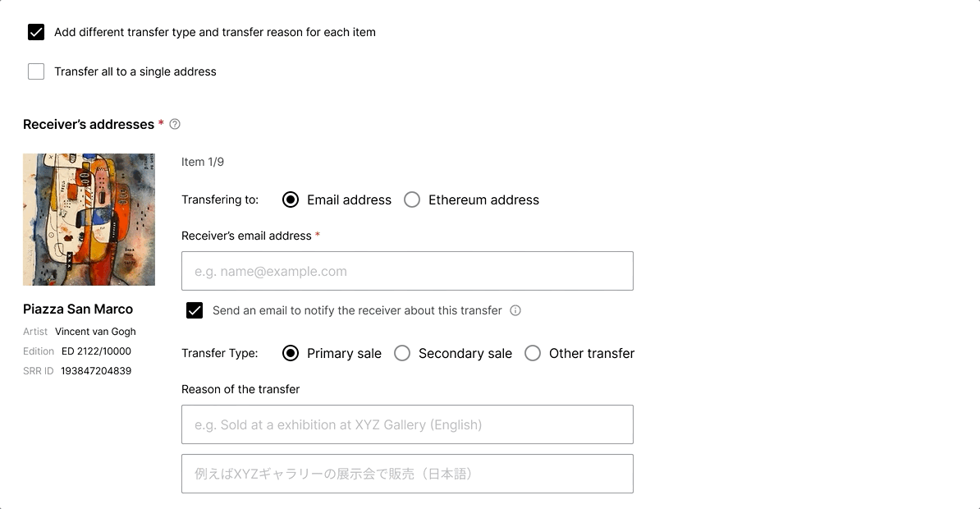The image size is (980, 509).
Task: Click the 'Reason of the transfer' label
Action: tap(240, 390)
